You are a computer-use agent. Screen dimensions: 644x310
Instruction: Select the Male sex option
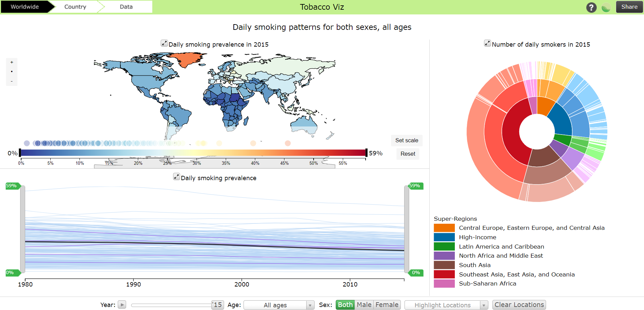point(364,305)
